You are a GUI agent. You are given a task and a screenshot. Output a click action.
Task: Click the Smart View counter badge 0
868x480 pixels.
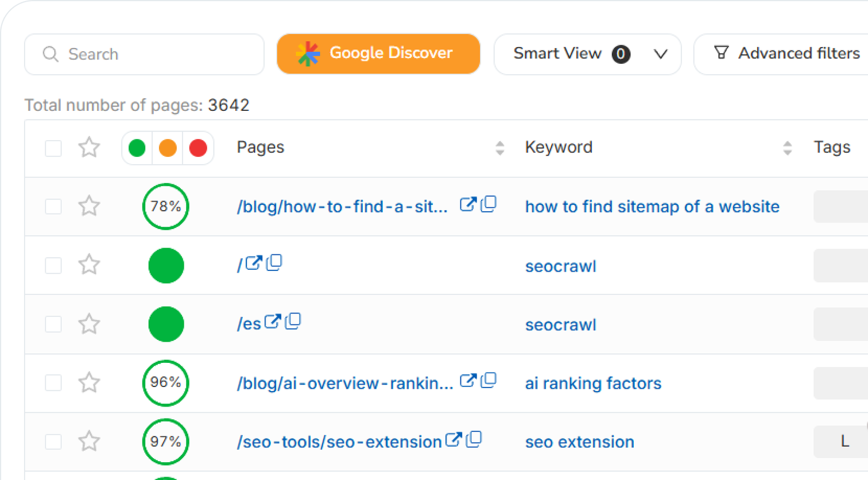click(x=621, y=54)
